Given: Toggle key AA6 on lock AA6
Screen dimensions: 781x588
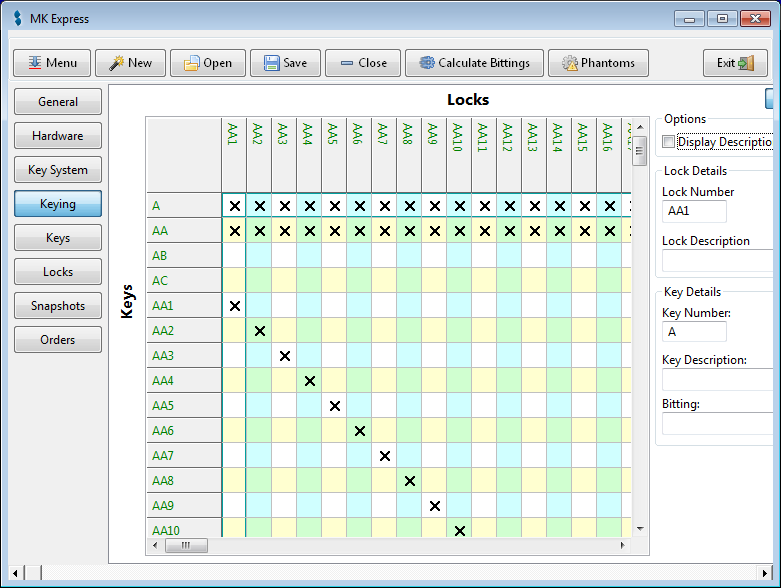Looking at the screenshot, I should 360,431.
